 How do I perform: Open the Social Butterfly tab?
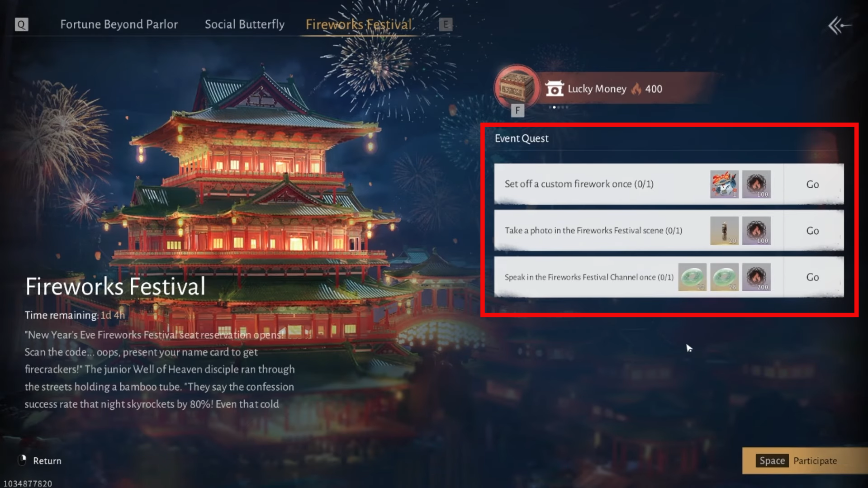tap(245, 24)
